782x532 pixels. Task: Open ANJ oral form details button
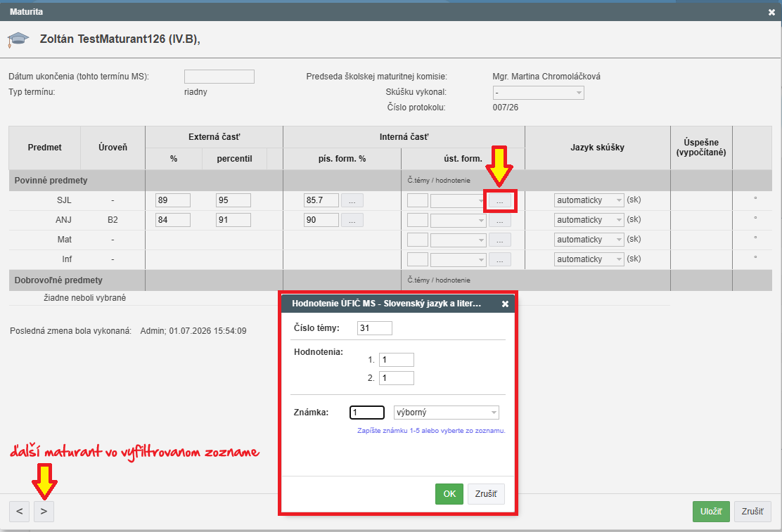pos(500,220)
